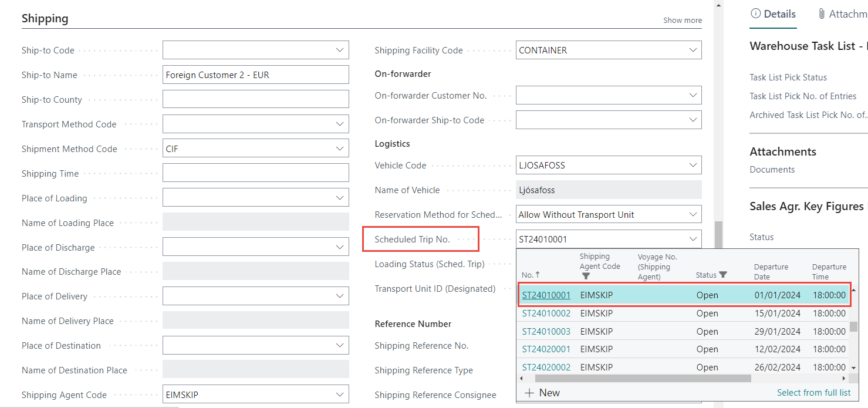Click the Details info circle icon
The image size is (868, 408).
(x=756, y=14)
